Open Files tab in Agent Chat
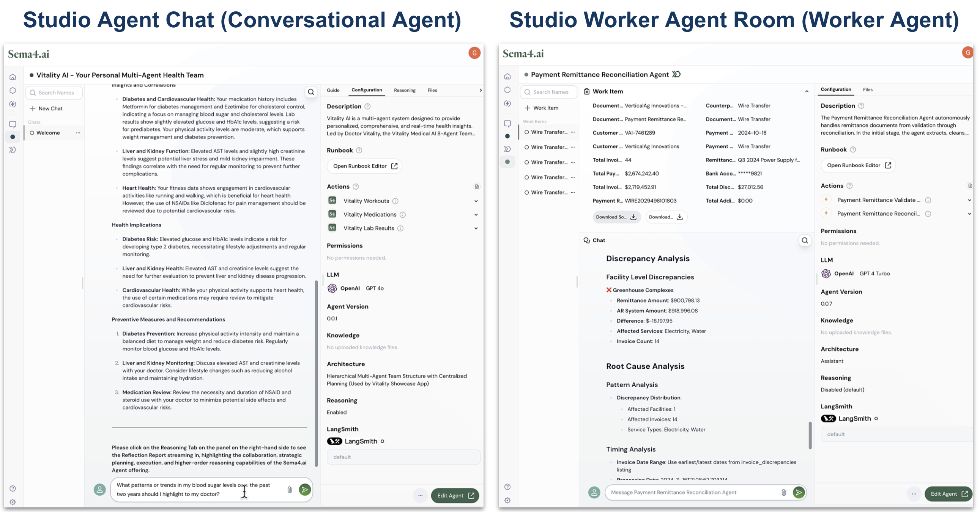 click(432, 91)
